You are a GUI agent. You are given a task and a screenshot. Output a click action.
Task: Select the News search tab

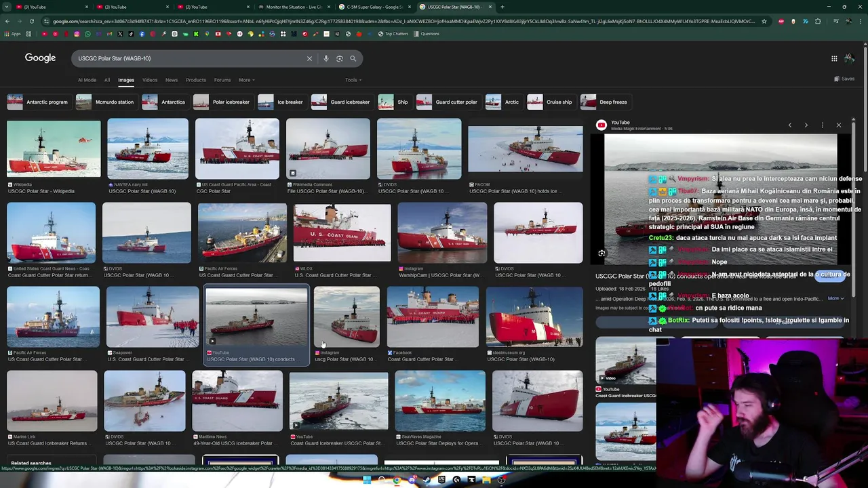172,80
